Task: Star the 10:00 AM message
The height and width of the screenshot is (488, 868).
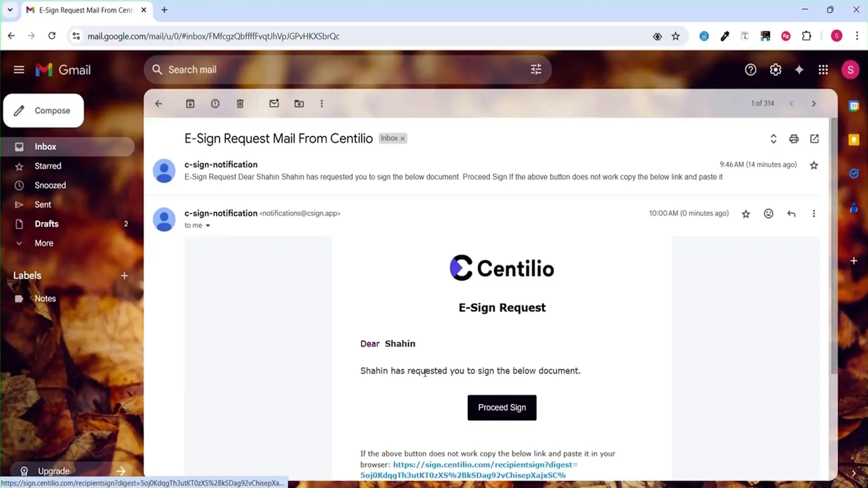Action: pos(746,214)
